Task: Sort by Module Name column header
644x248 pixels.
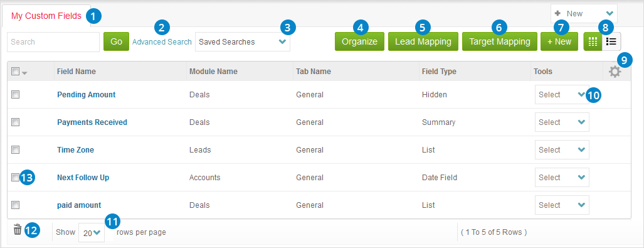Action: point(213,72)
